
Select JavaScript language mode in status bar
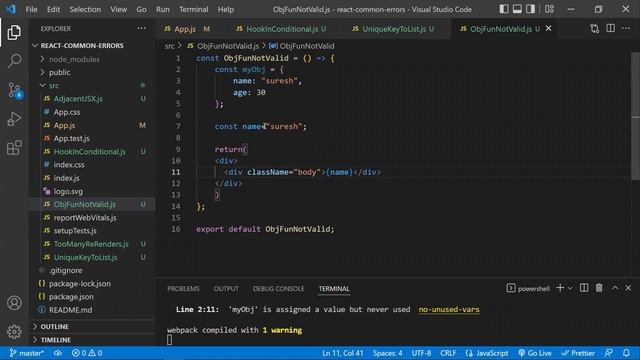coord(487,353)
